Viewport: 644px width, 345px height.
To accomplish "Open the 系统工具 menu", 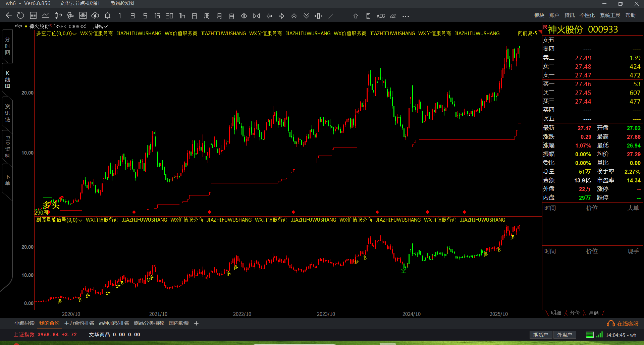I will coord(610,15).
